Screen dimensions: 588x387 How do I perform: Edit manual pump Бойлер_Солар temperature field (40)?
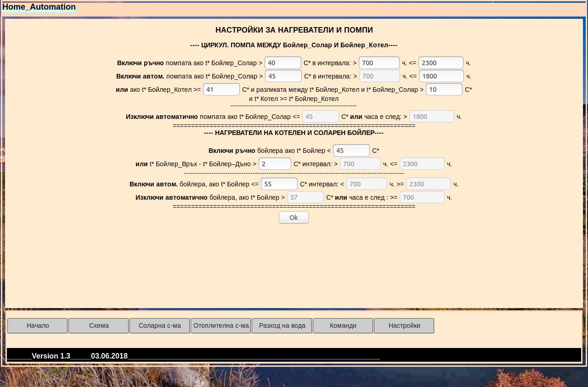[283, 63]
